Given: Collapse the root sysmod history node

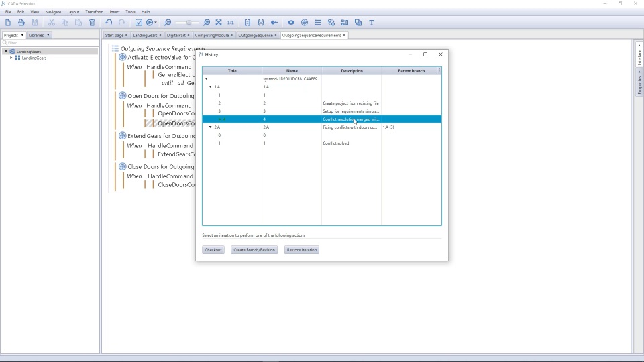Looking at the screenshot, I should [x=206, y=79].
